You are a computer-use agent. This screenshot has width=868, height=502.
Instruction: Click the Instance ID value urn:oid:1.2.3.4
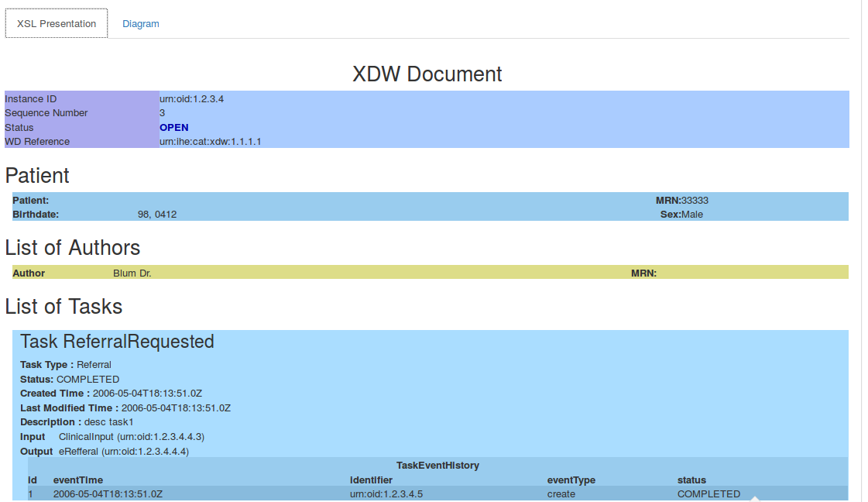[x=191, y=99]
